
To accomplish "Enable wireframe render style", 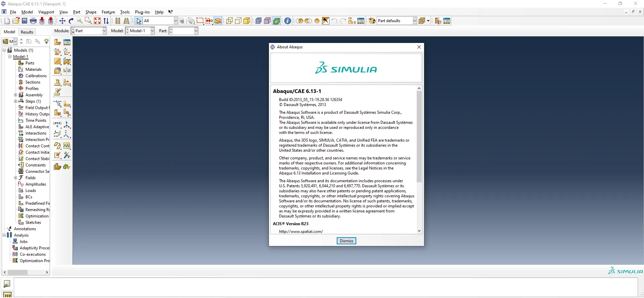I will pyautogui.click(x=229, y=21).
